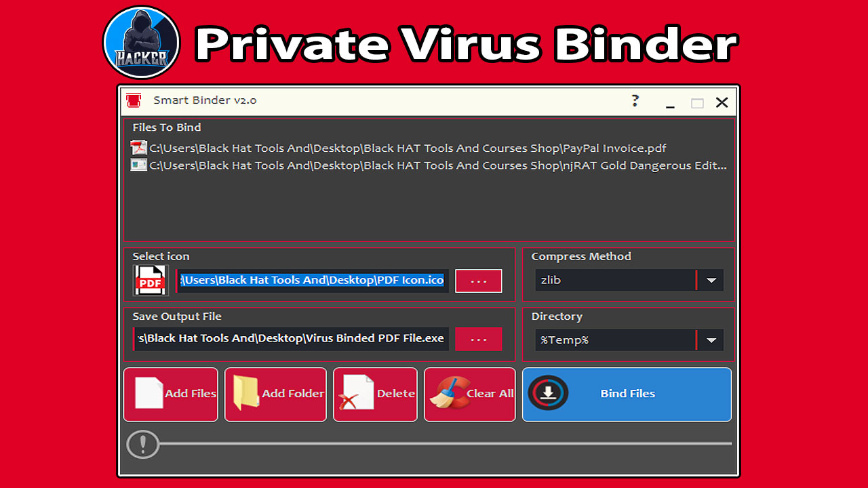The width and height of the screenshot is (868, 488).
Task: Click the Add Files button
Action: pyautogui.click(x=171, y=394)
